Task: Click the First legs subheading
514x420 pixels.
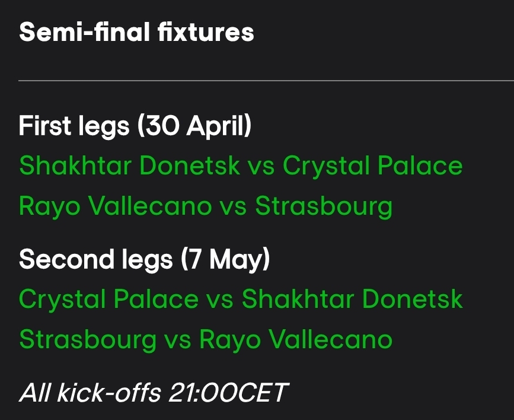Action: 74,126
